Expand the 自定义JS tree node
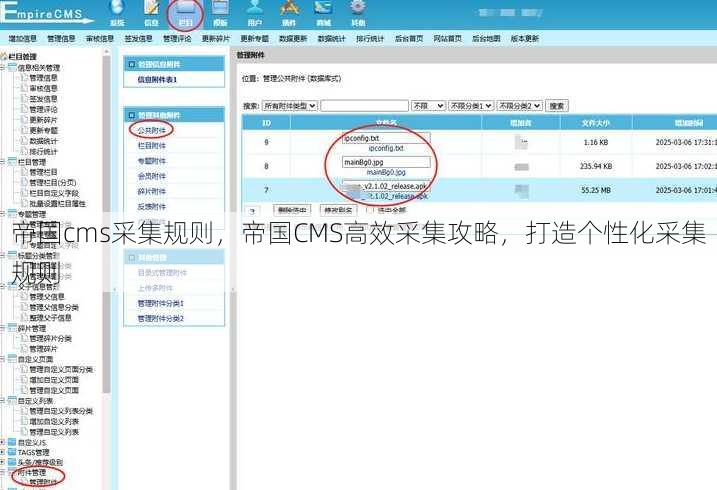 3,442
